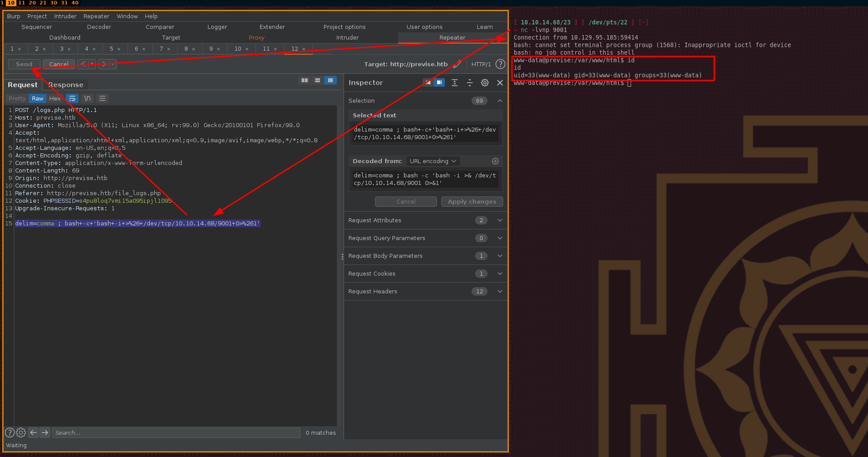Add decoding step plus icon
Screen dimensions: 868x457
point(495,161)
